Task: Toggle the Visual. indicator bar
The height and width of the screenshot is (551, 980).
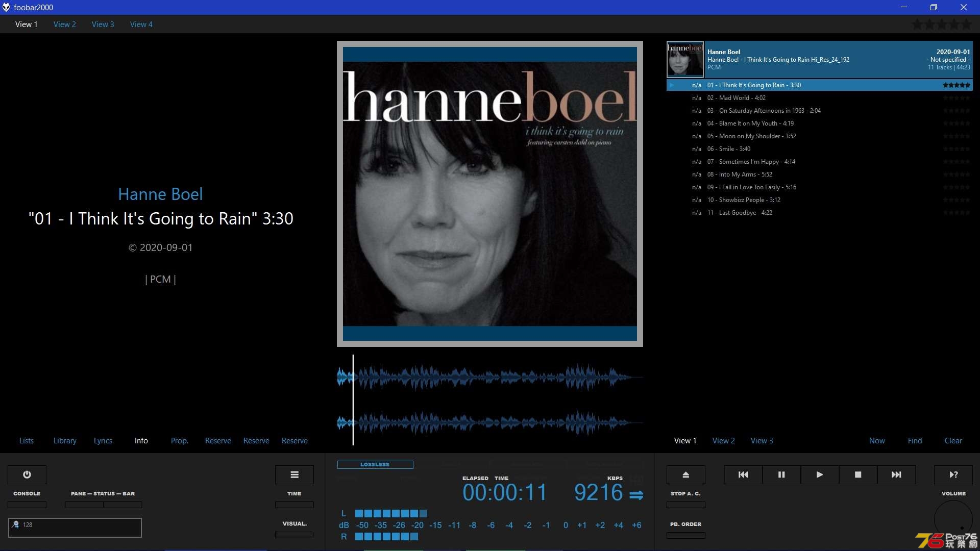Action: click(295, 535)
